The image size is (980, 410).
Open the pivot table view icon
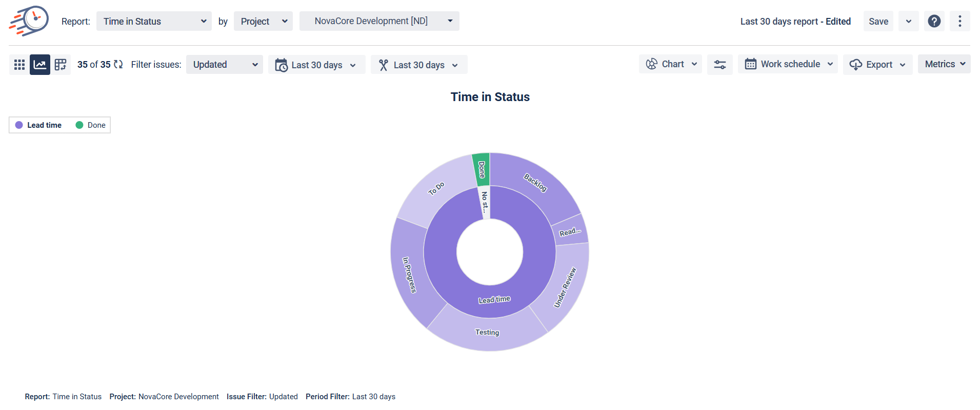point(61,65)
